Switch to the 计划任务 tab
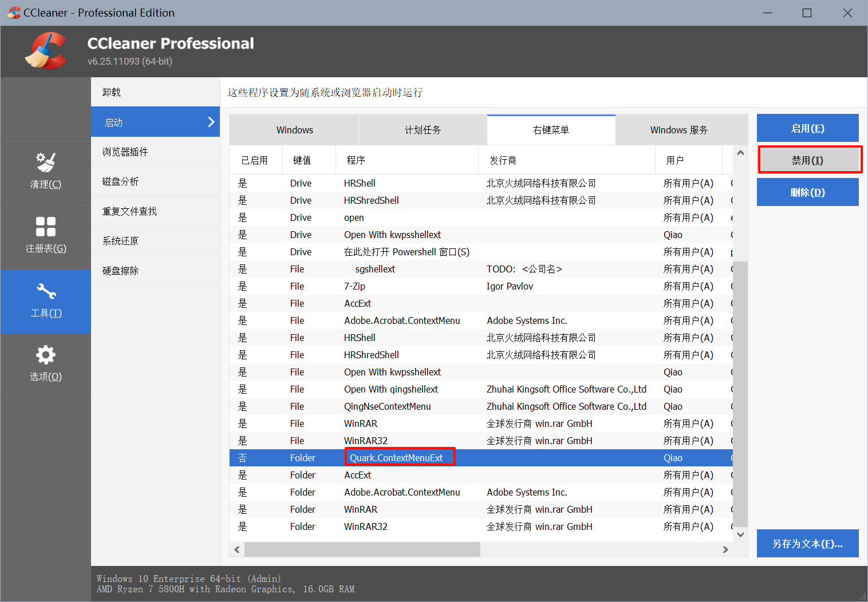The width and height of the screenshot is (868, 602). (423, 130)
